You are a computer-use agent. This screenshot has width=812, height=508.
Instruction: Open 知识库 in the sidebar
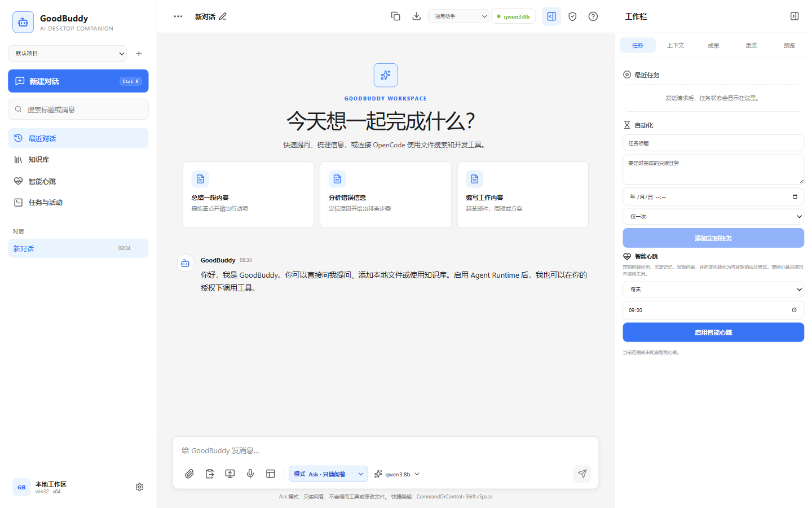[78, 160]
